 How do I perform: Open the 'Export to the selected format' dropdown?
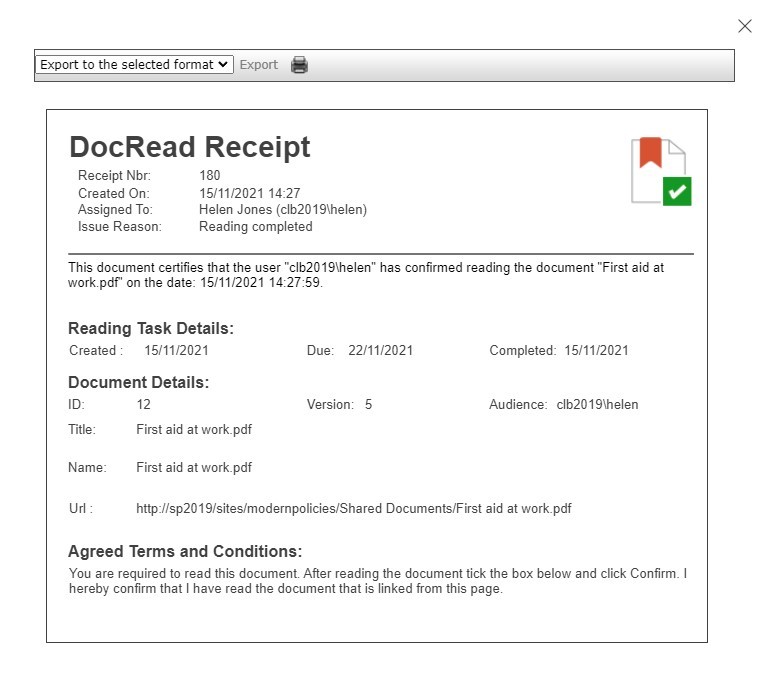tap(134, 64)
